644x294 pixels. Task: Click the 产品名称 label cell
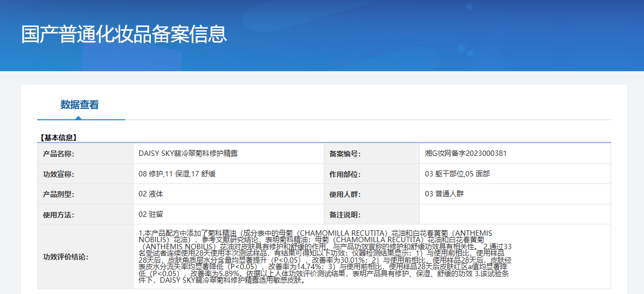click(59, 154)
